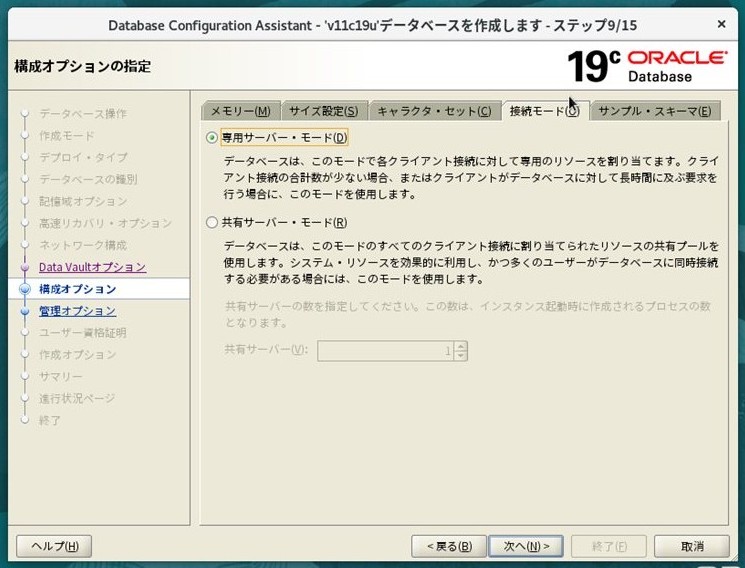Click the 次へ(N) next button
Screen dimensions: 745x568
coord(526,546)
